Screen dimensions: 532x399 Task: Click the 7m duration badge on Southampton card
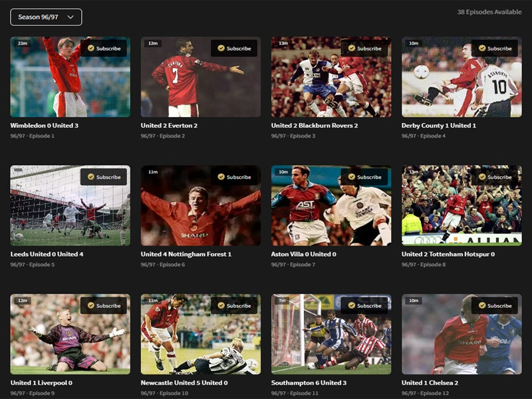coord(282,301)
